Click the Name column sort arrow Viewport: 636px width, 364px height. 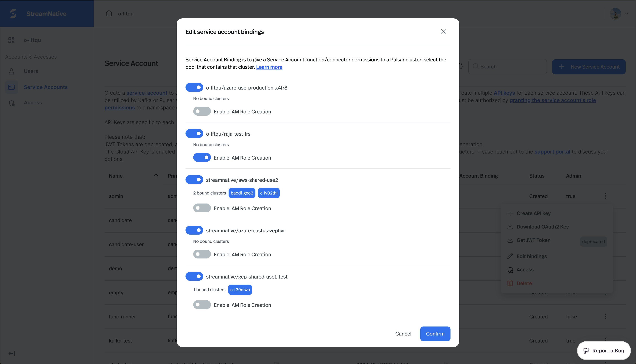click(x=156, y=176)
